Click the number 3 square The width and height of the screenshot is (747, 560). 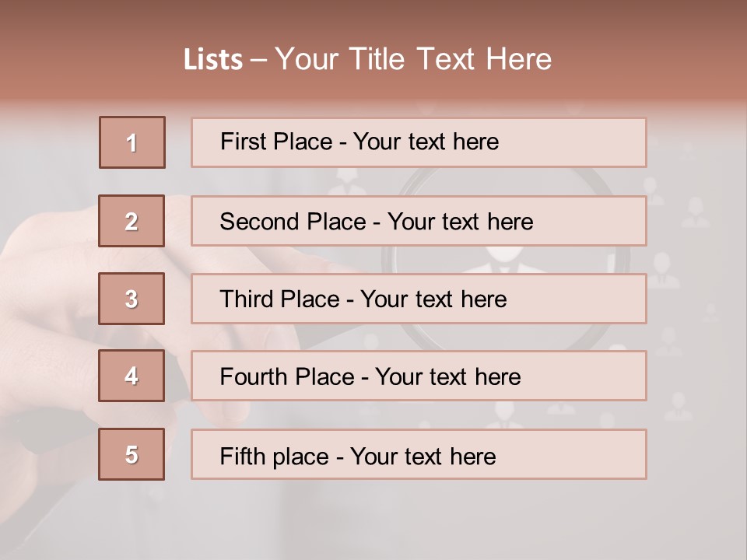132,299
